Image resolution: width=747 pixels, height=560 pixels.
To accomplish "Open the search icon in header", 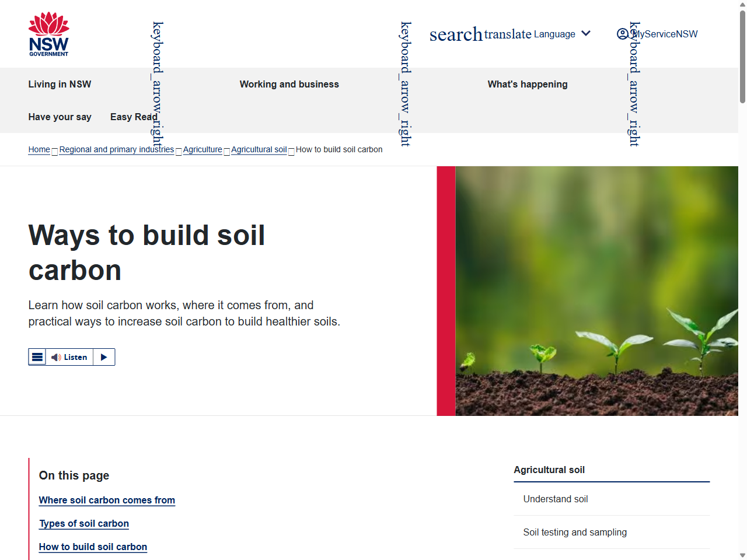I will [x=456, y=34].
